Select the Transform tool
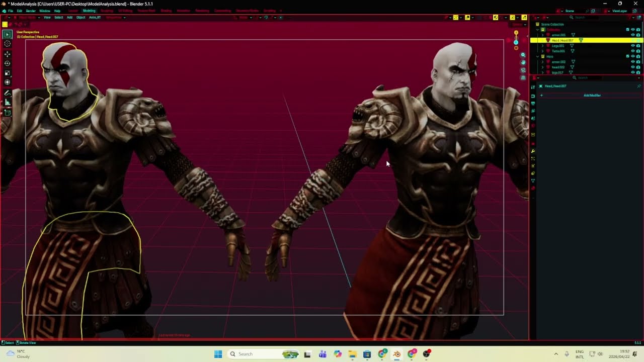The height and width of the screenshot is (362, 644). [7, 82]
